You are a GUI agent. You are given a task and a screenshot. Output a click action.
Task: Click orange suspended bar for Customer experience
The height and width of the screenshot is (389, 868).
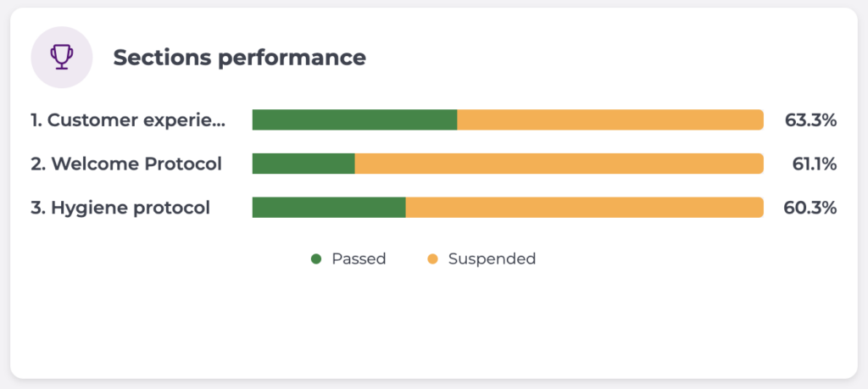(610, 120)
